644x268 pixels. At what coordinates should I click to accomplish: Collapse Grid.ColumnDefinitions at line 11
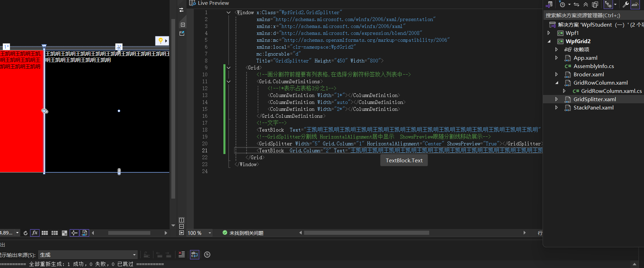(229, 82)
